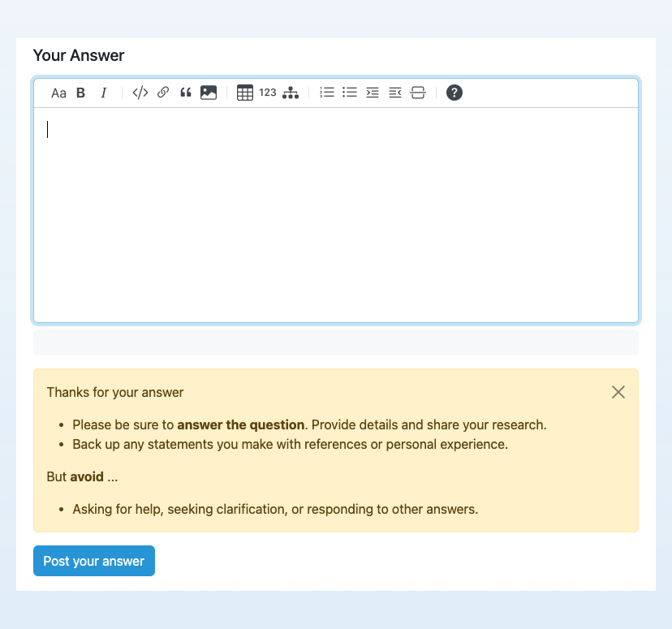Add a blockquote
The height and width of the screenshot is (629, 672).
coord(186,93)
